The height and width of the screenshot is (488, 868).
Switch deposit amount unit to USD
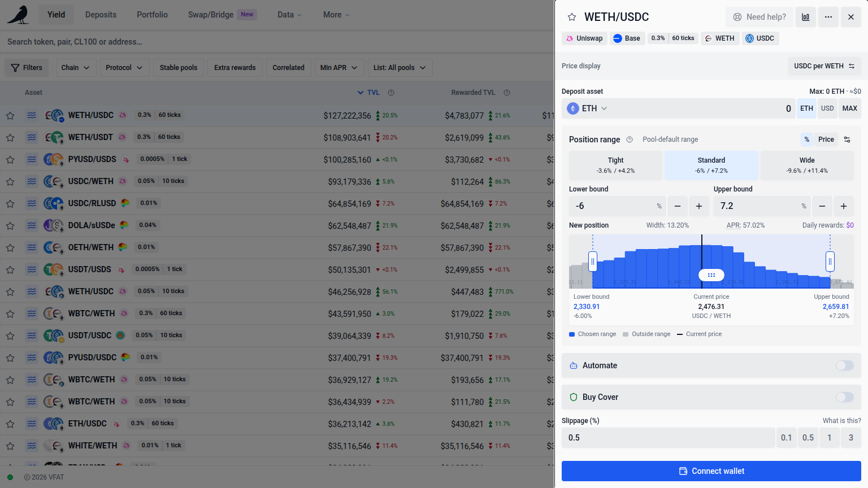pyautogui.click(x=827, y=108)
